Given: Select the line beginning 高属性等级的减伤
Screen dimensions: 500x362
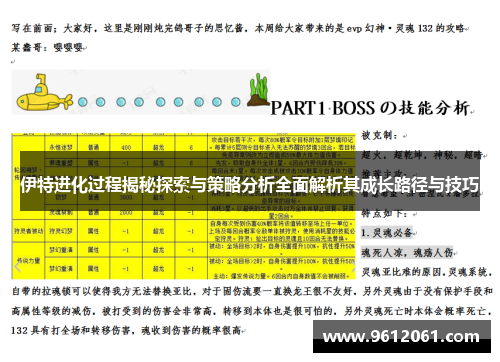Looking at the screenshot, I should click(252, 311).
